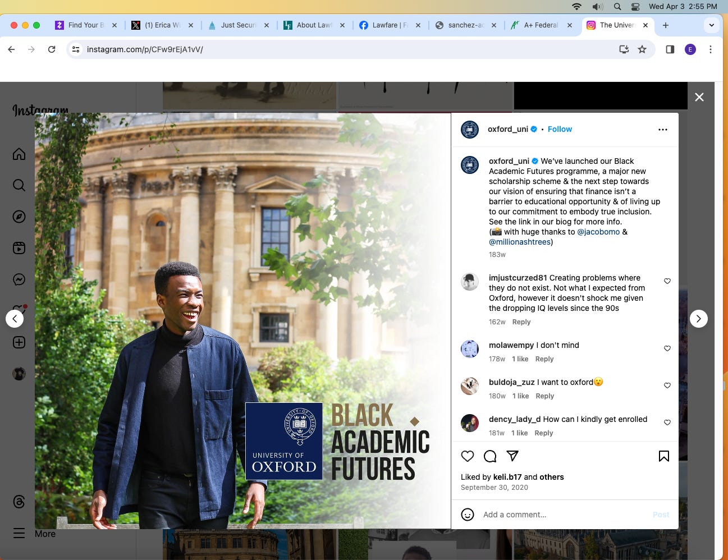Reply to imjustcurzed81's comment
This screenshot has width=728, height=560.
[x=521, y=322]
